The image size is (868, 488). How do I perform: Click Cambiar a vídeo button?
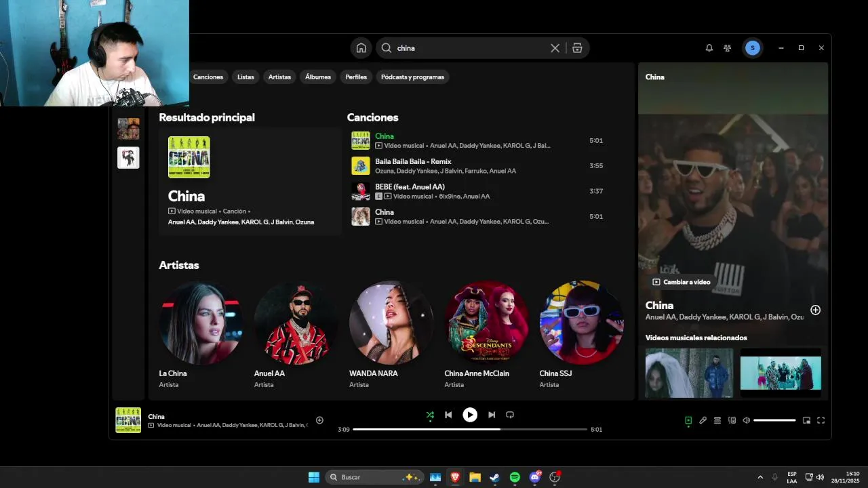[682, 282]
